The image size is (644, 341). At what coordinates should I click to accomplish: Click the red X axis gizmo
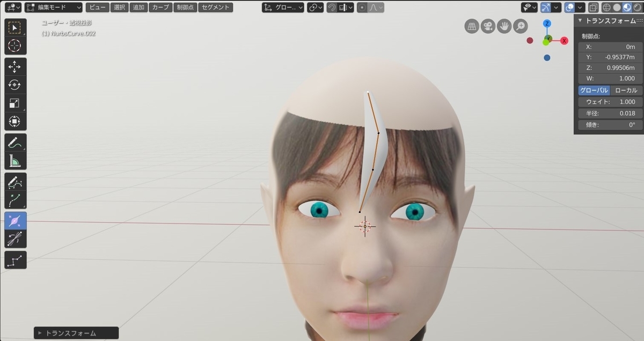coord(564,41)
